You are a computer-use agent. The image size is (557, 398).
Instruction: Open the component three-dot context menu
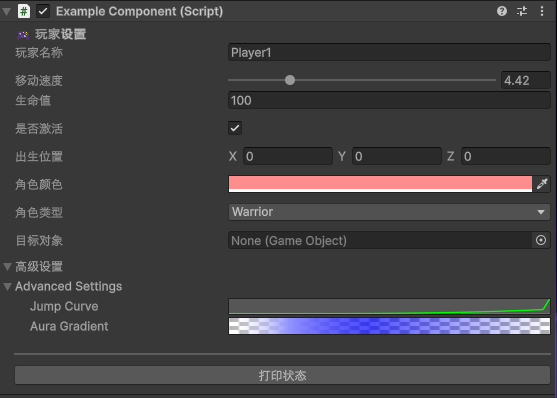pyautogui.click(x=542, y=11)
